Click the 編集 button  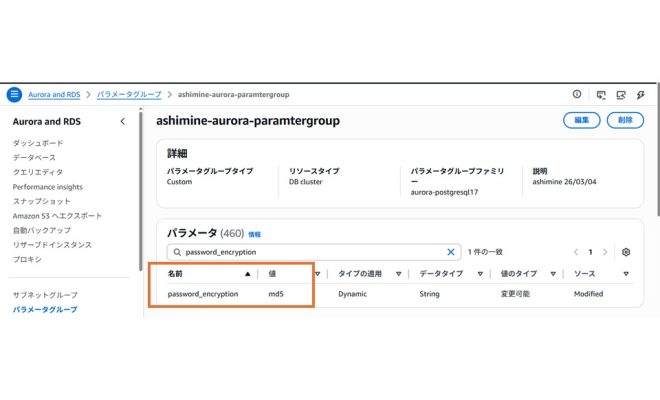click(x=581, y=120)
